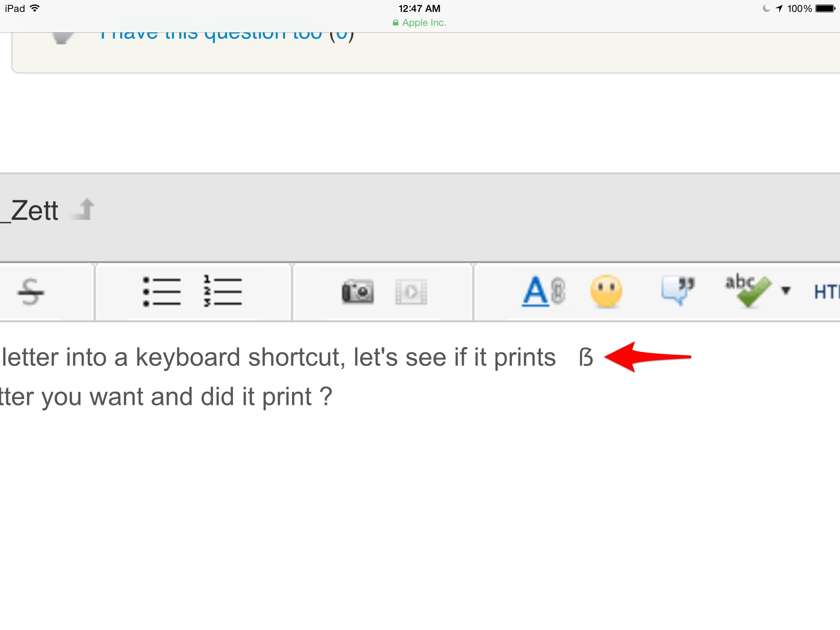Run the abc spell check
Viewport: 840px width, 630px height.
pos(747,290)
